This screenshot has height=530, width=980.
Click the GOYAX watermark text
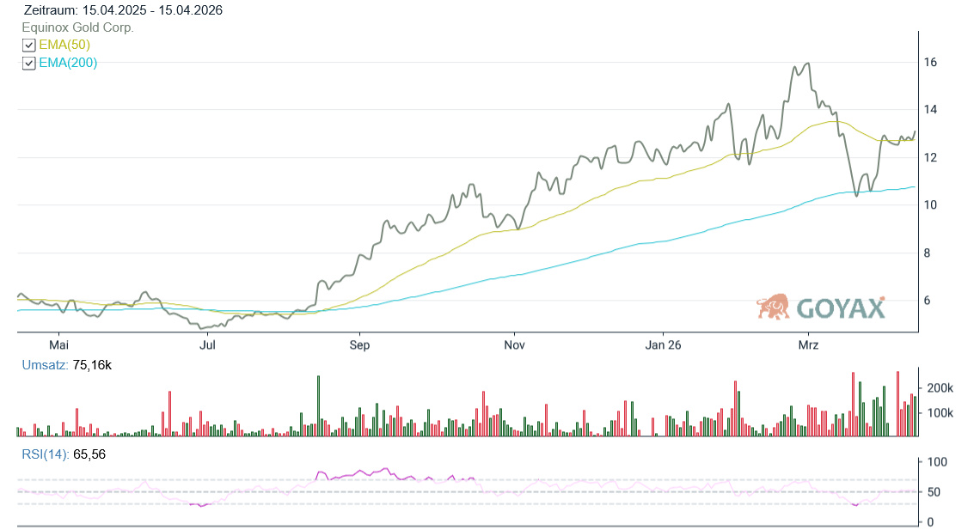[840, 308]
